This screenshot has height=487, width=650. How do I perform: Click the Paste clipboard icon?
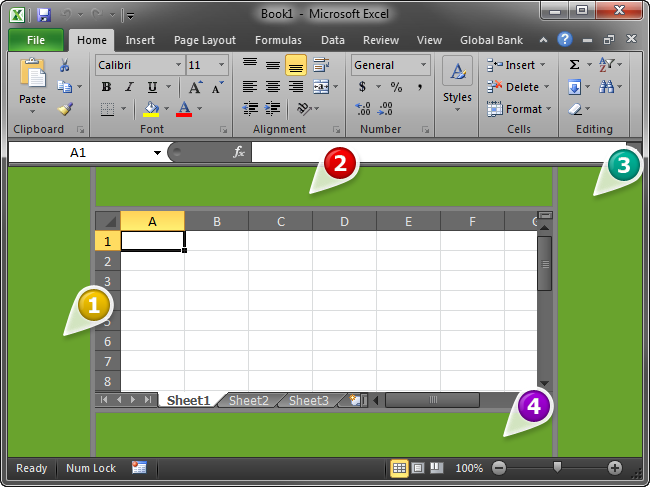(x=32, y=74)
